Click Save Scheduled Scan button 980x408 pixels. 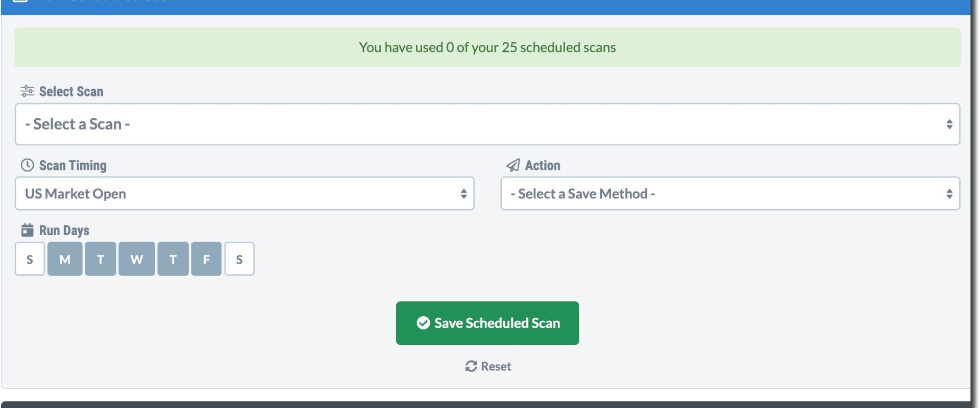[487, 323]
